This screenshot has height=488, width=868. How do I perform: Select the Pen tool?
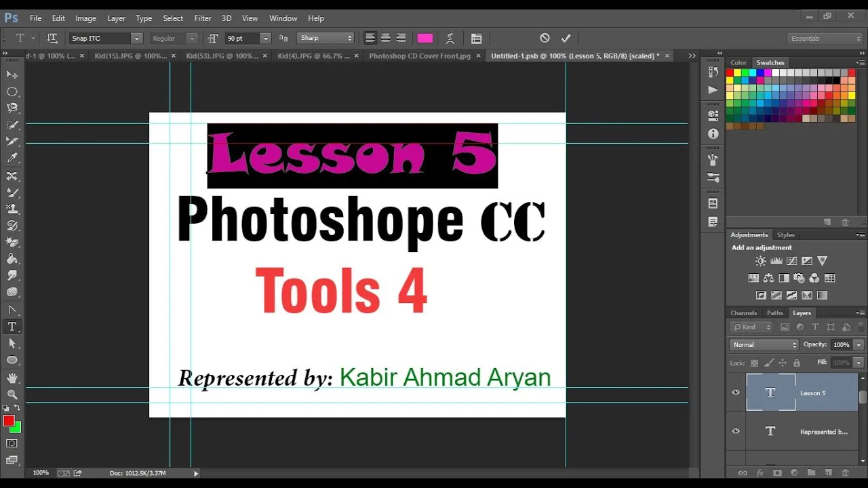click(12, 309)
